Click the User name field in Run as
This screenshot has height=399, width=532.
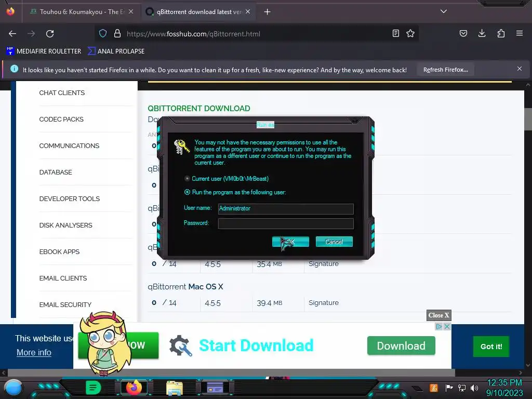pyautogui.click(x=286, y=209)
